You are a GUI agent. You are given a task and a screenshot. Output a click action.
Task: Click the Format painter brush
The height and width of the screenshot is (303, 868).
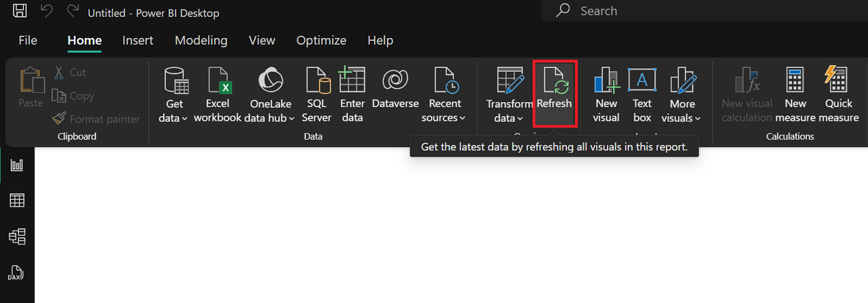click(x=96, y=119)
